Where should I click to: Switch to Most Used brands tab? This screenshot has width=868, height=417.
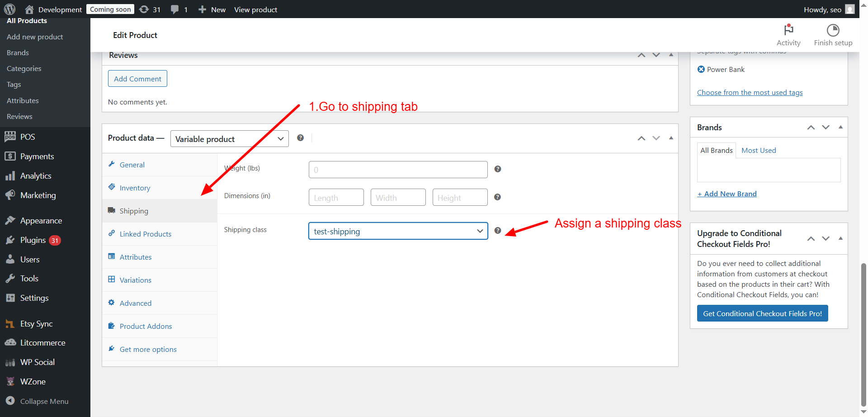tap(758, 151)
